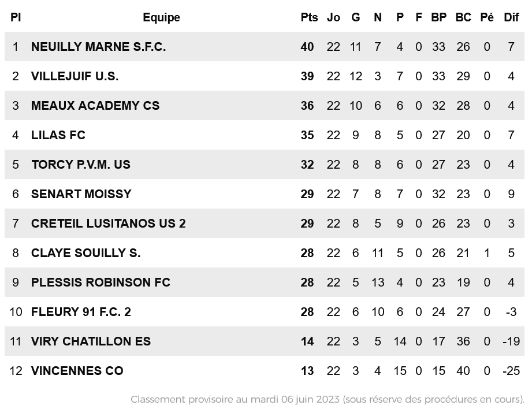532x409 pixels.
Task: Select the BC column header
Action: pos(463,17)
